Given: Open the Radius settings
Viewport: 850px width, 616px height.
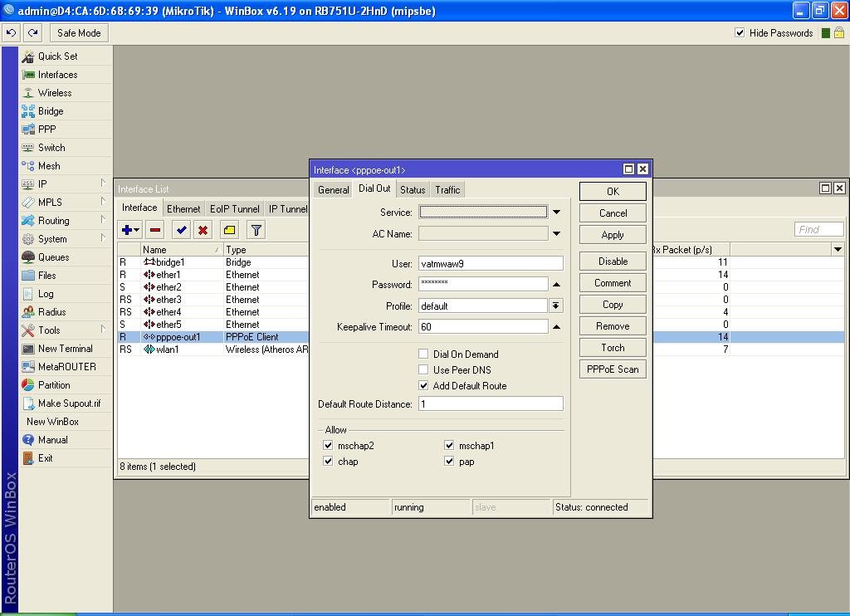Looking at the screenshot, I should coord(51,312).
